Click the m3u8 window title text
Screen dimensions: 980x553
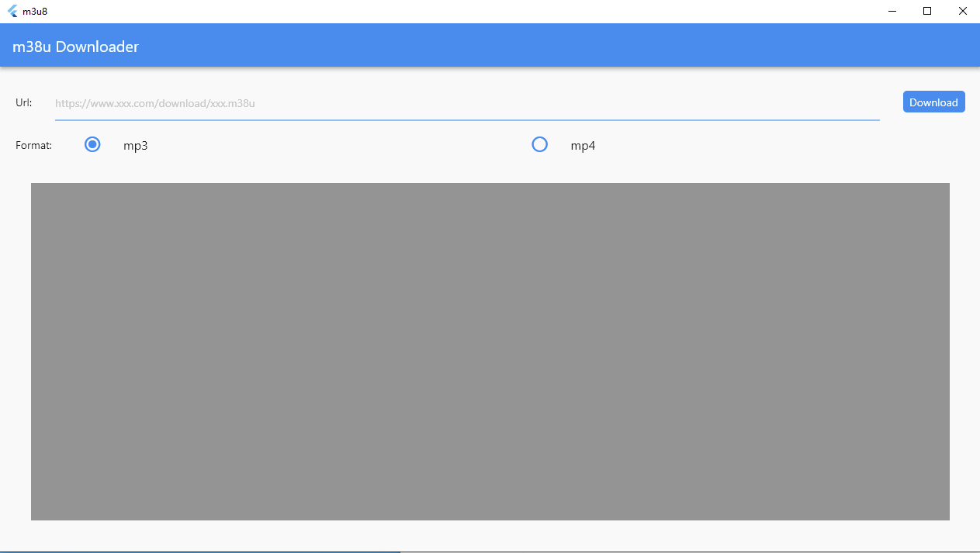click(x=36, y=11)
